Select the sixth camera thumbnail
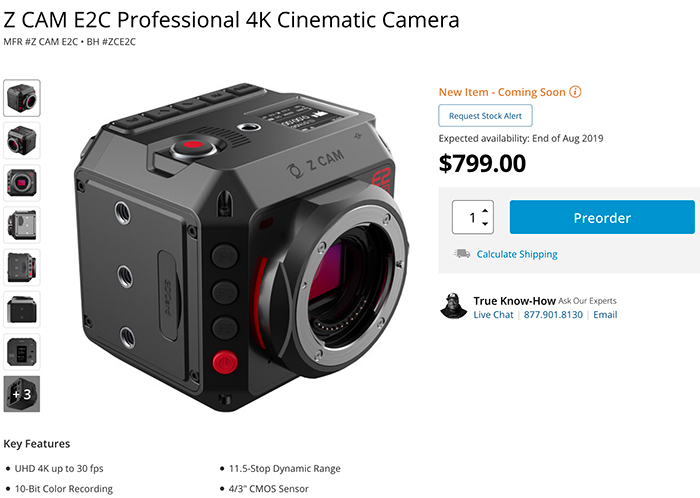This screenshot has height=498, width=700. point(22,309)
